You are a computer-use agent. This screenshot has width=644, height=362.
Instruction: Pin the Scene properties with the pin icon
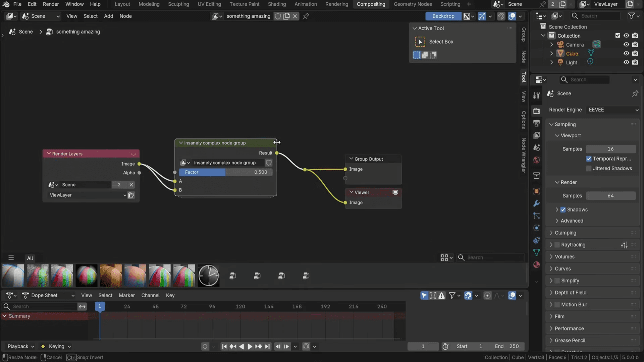coord(635,94)
